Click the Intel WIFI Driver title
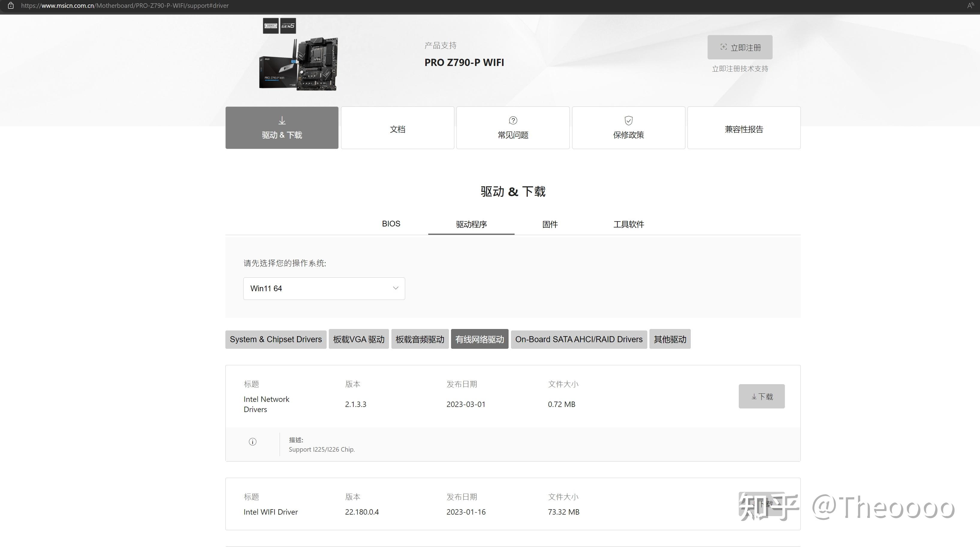 271,512
